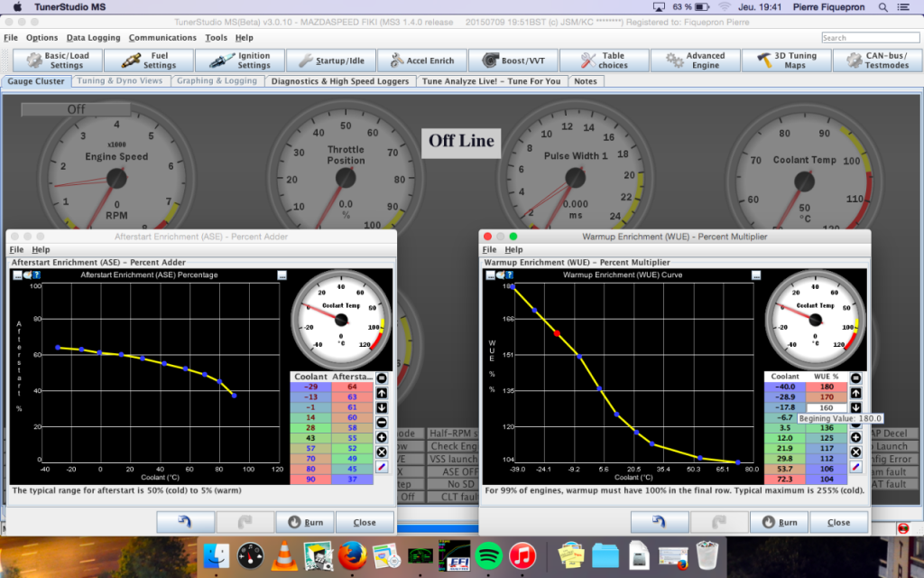Open the Advanced Engine toolbar menu

click(696, 61)
